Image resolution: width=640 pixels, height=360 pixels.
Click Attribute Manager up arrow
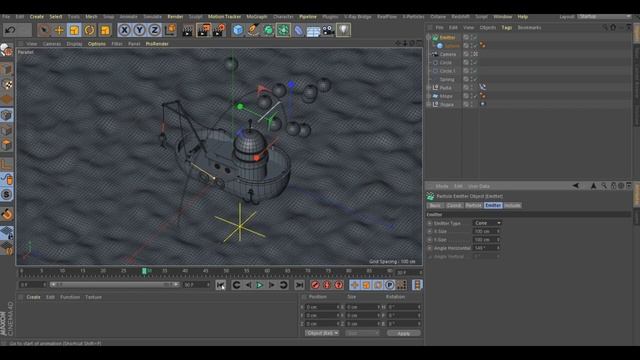click(x=593, y=186)
